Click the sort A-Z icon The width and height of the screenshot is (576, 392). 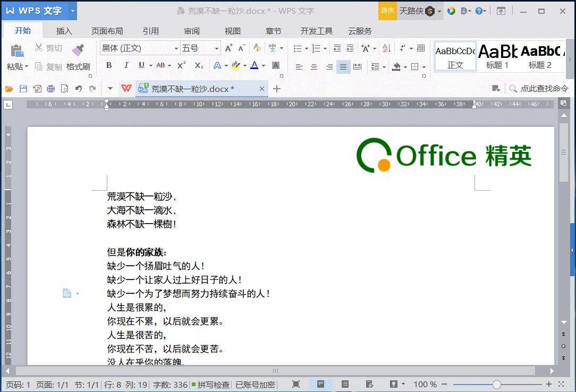click(x=386, y=48)
